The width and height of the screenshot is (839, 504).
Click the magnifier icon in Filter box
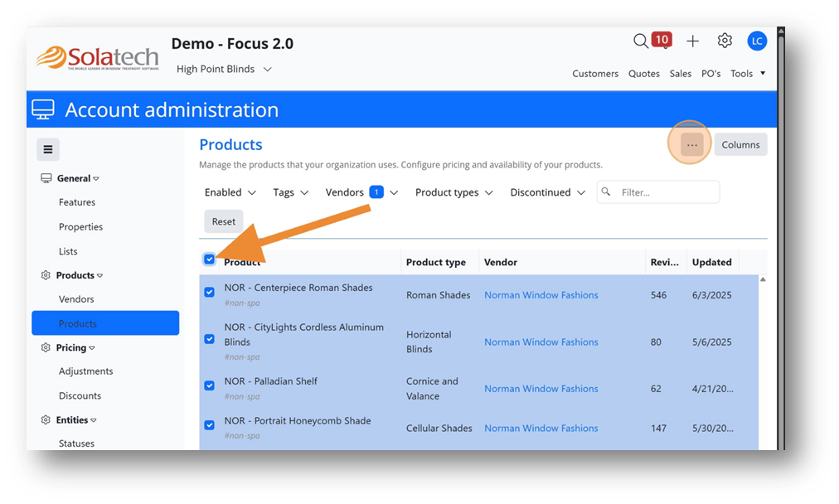coord(606,191)
